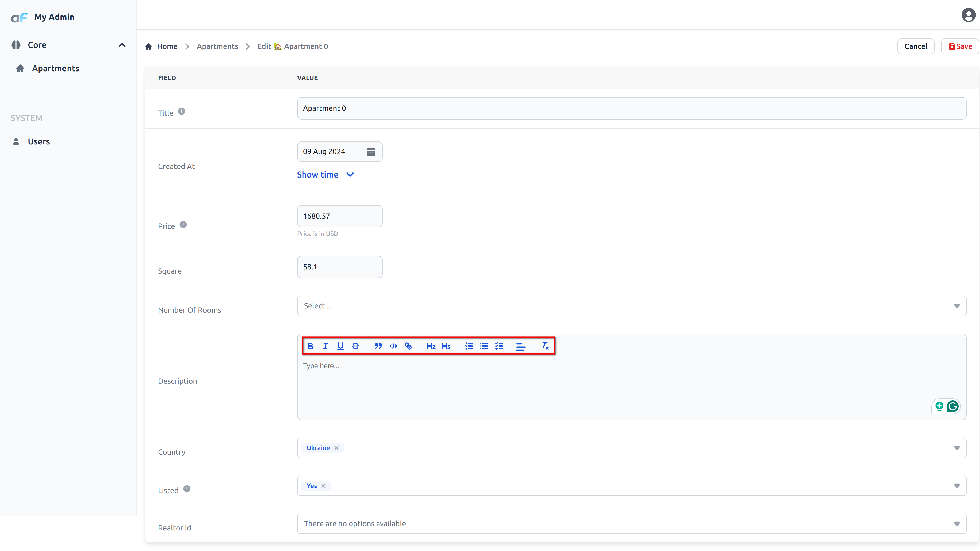
Task: Click the FIELD column header
Action: pos(167,78)
